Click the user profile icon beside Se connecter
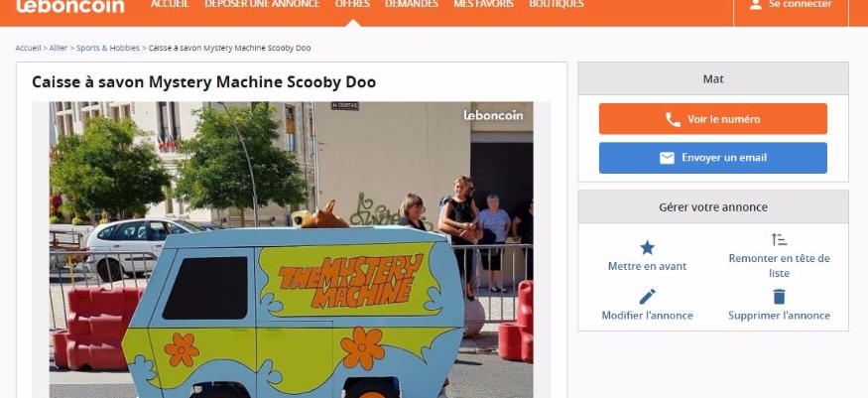The height and width of the screenshot is (398, 868). coord(756,4)
